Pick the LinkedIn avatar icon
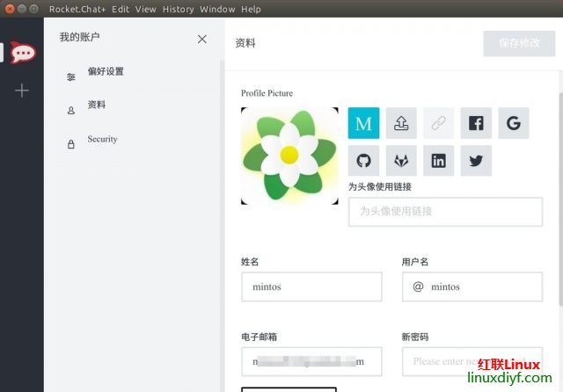Viewport: 563px width, 392px height. pyautogui.click(x=438, y=161)
